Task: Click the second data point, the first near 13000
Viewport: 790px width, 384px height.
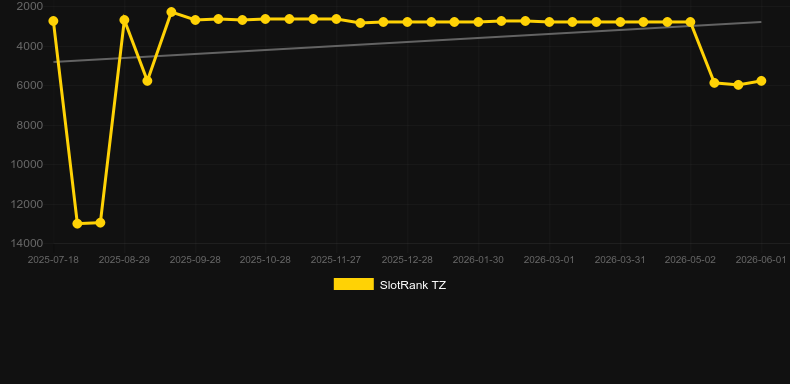Action: [77, 223]
